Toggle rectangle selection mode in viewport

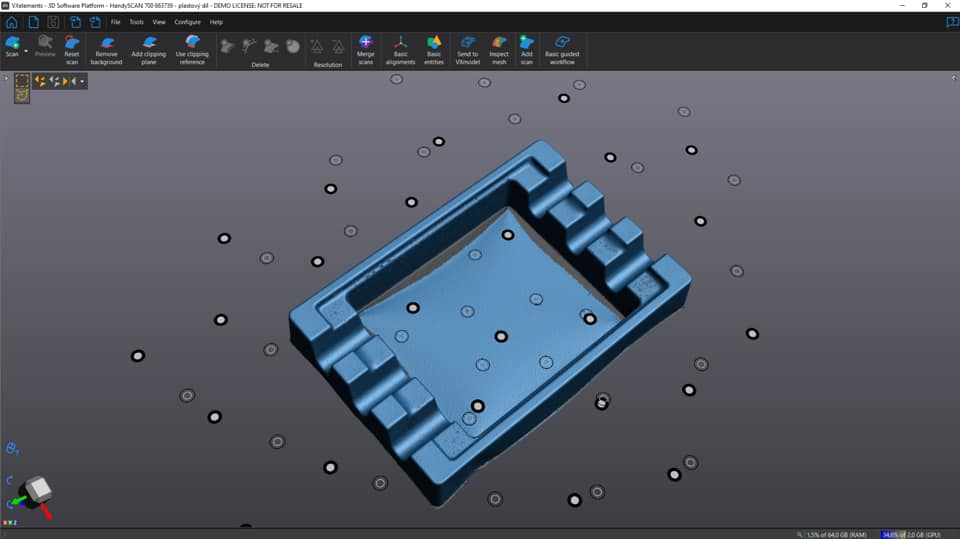coord(21,80)
